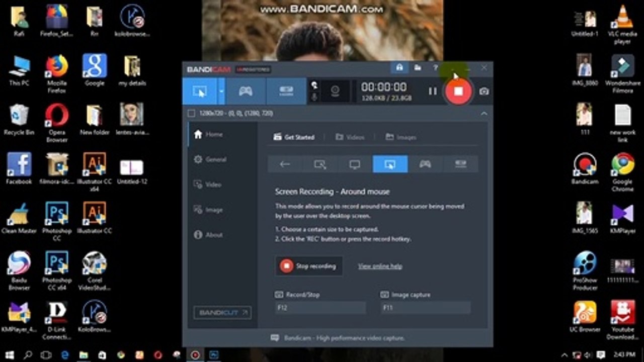Select the New folder desktop icon
Viewport: 644px width, 362px height.
point(94,120)
